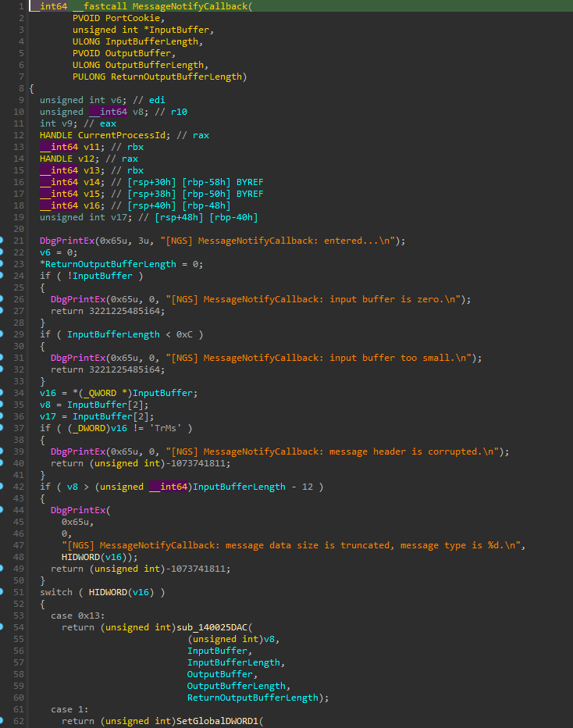
Task: Click variable v12 declared on line 14
Action: (86, 159)
